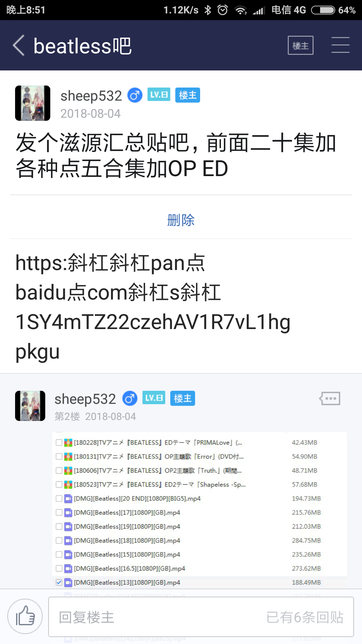Tap the post title about 滋源汇总贴

pyautogui.click(x=176, y=155)
